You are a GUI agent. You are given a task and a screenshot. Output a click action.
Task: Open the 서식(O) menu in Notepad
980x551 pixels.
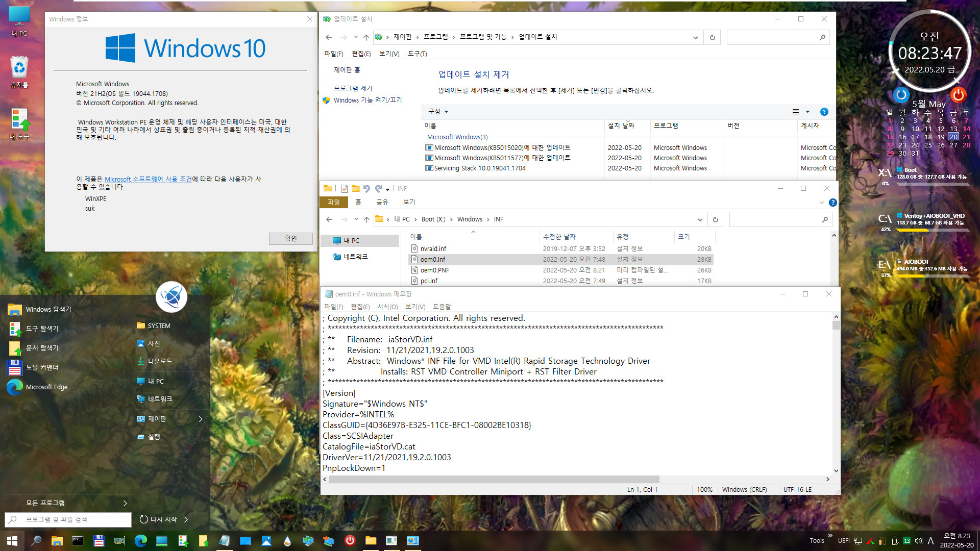point(387,307)
